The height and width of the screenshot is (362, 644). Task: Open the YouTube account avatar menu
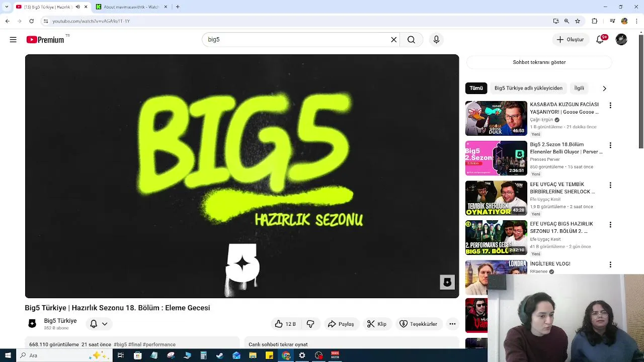(x=621, y=40)
